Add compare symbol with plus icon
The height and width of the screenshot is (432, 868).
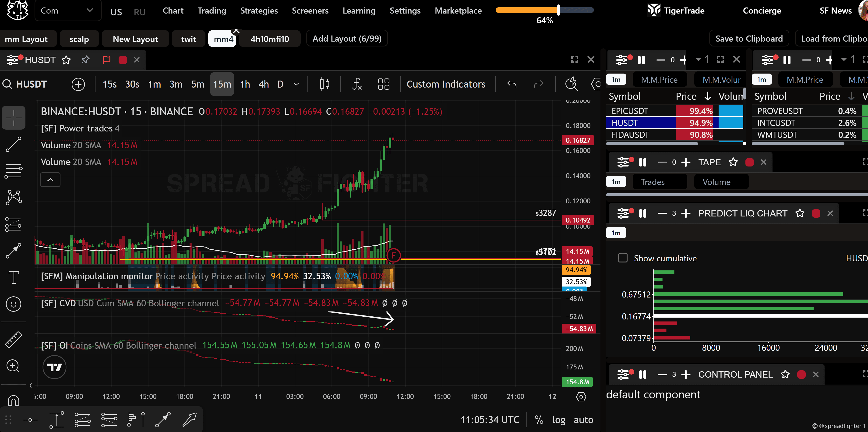click(78, 84)
